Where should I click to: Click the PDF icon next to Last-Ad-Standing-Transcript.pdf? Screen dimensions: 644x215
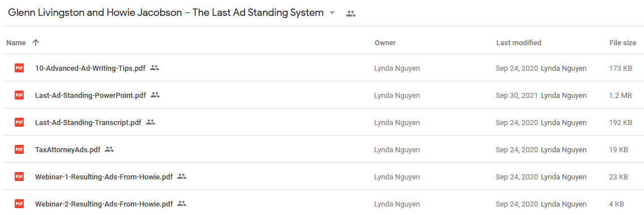click(19, 122)
